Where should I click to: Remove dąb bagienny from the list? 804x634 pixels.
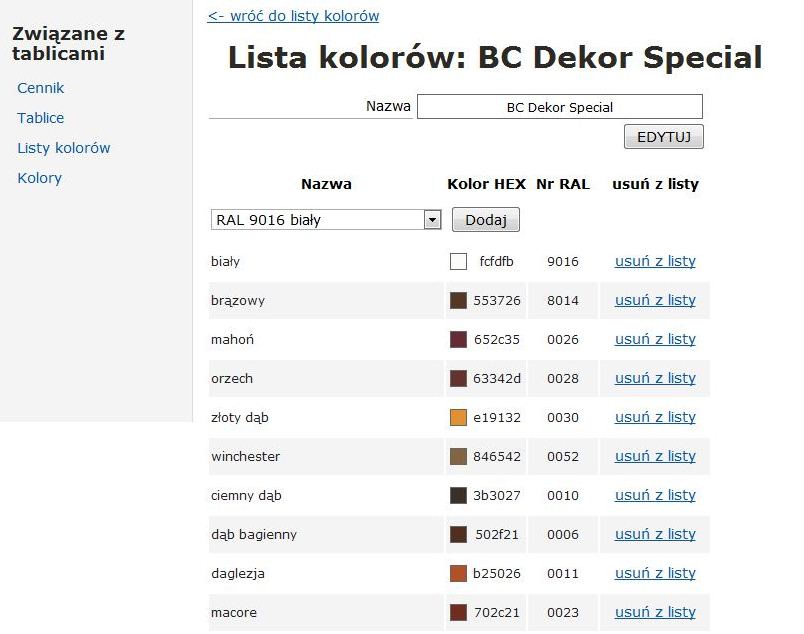pos(655,535)
